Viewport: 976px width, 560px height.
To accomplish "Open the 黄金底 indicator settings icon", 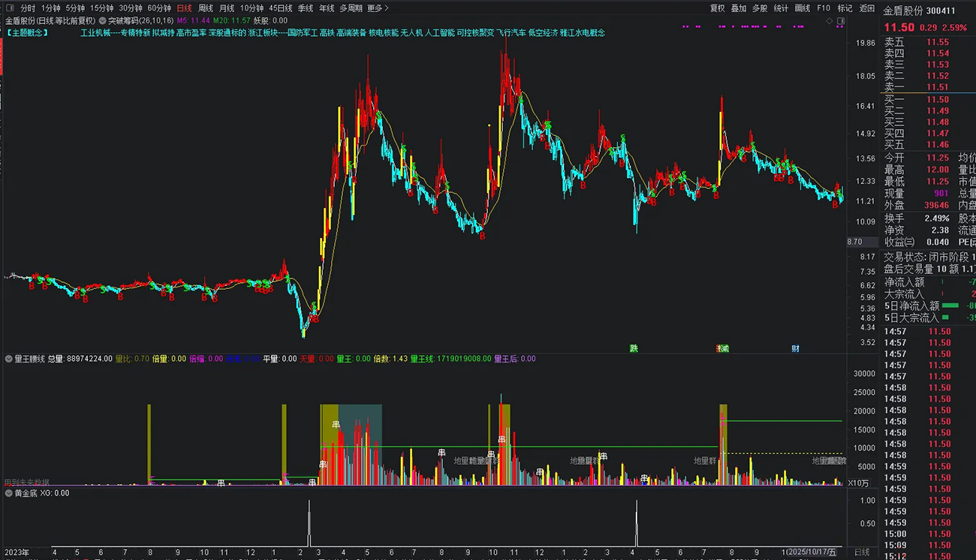I will coord(9,493).
